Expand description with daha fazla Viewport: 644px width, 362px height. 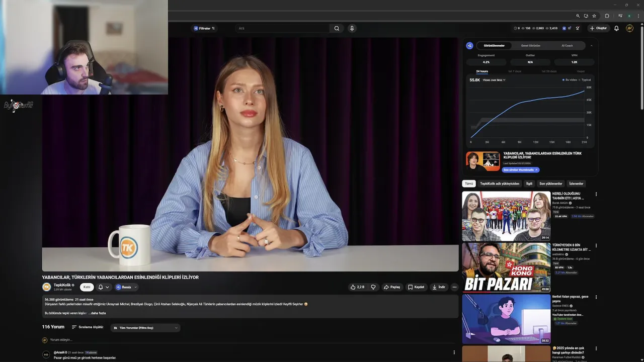click(98, 313)
